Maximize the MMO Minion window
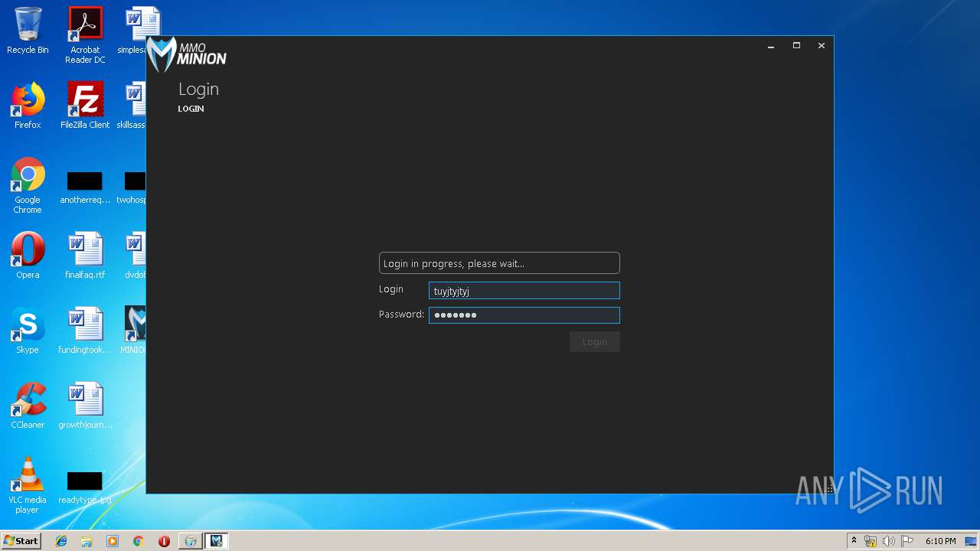Screen dimensions: 980x551 tap(796, 46)
